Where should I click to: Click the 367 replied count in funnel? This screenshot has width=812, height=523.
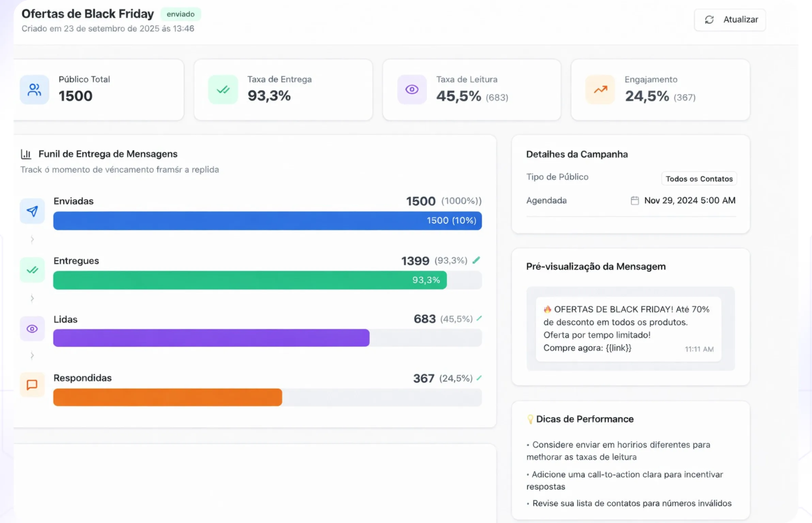[424, 378]
